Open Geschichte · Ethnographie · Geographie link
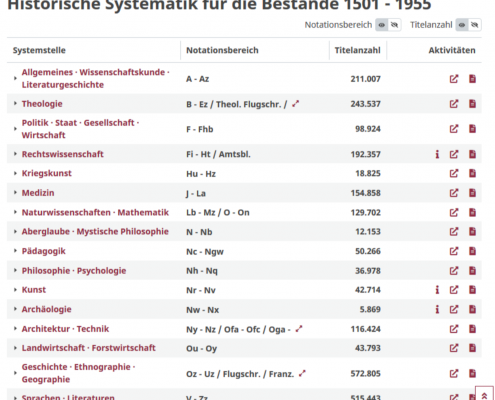Screen dimensions: 495x400 coord(78,373)
